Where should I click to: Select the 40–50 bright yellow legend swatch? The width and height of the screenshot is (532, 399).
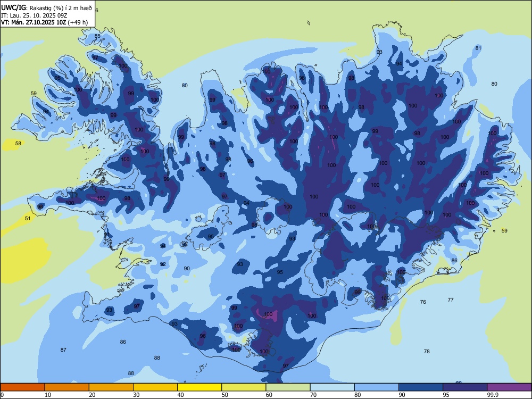point(199,387)
